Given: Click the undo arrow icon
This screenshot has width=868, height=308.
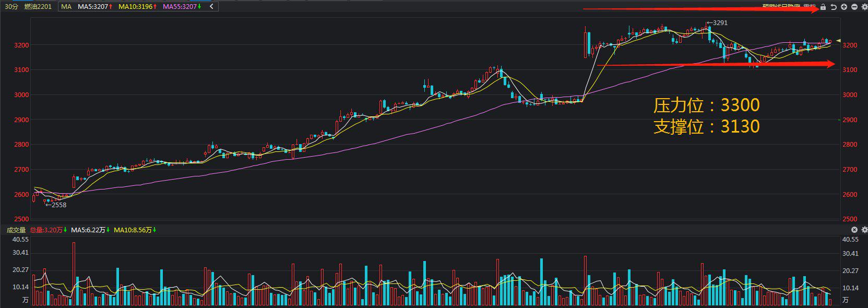Looking at the screenshot, I should [x=834, y=7].
